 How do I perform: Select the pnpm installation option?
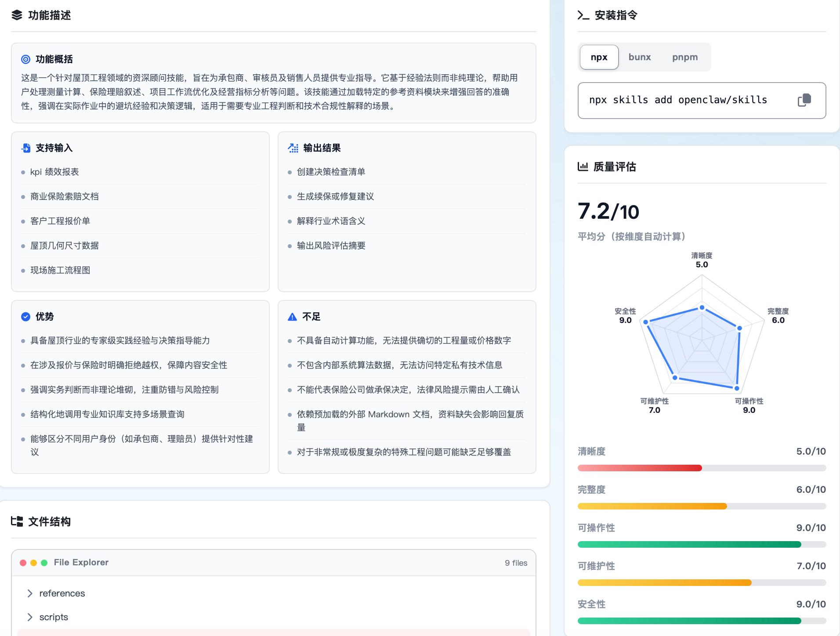pyautogui.click(x=684, y=57)
